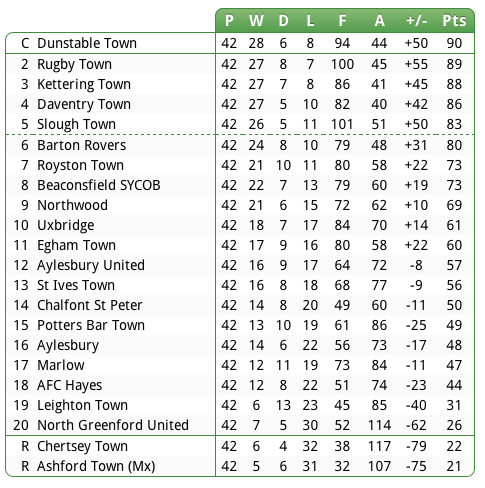Click the Pts column header
485x488 pixels.
coord(454,21)
